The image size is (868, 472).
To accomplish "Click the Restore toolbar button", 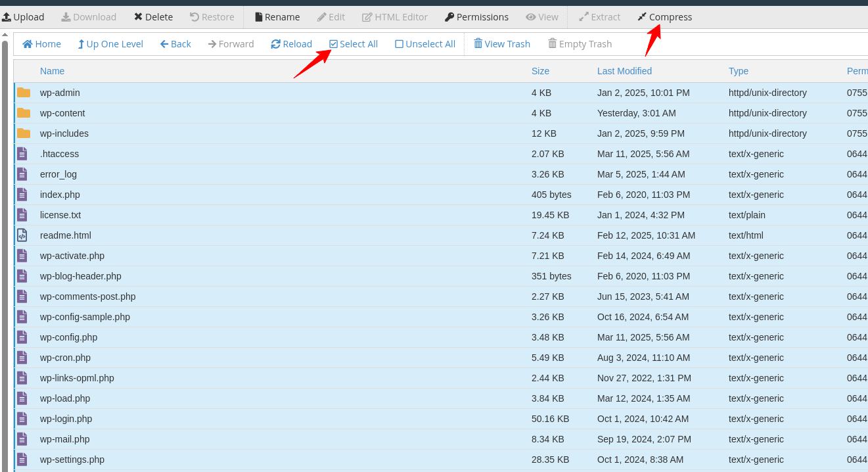I will point(212,17).
